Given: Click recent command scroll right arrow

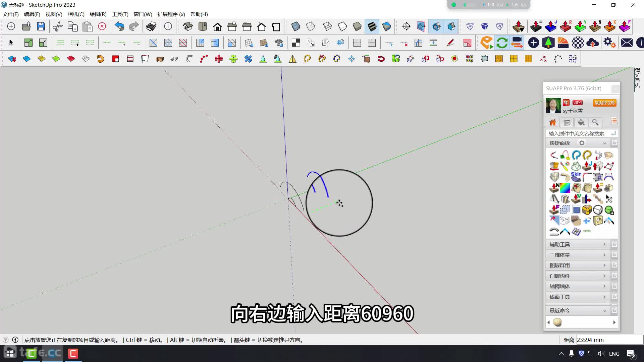Looking at the screenshot, I should click(614, 322).
